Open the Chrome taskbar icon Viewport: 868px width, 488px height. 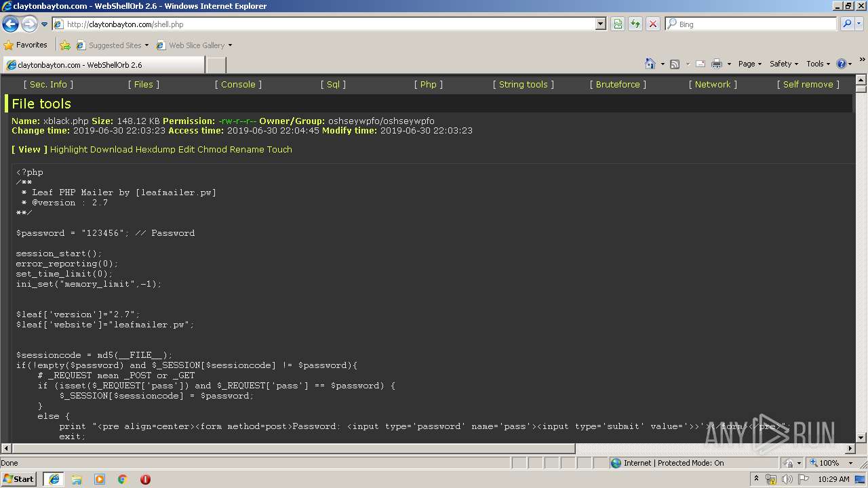point(123,479)
